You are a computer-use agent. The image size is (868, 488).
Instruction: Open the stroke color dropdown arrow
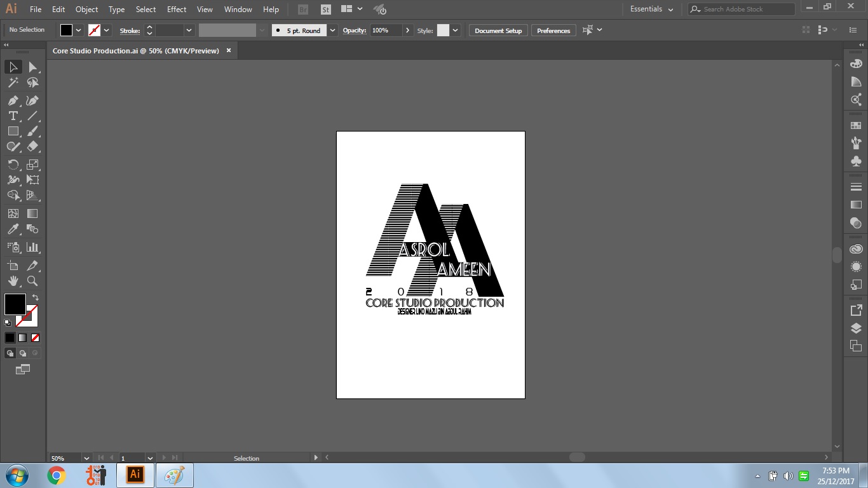(107, 30)
